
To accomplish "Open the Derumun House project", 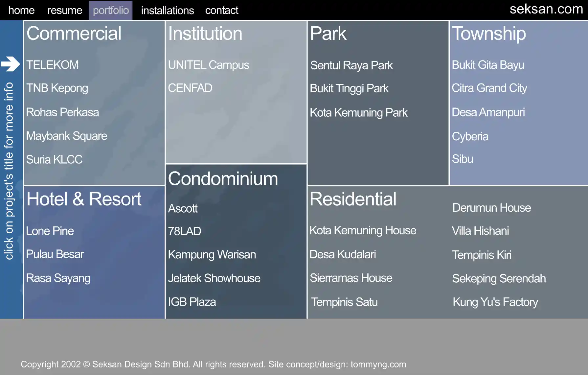I will click(x=492, y=208).
